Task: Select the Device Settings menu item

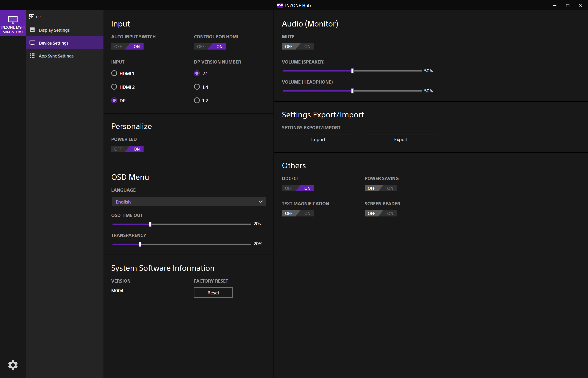Action: [65, 43]
